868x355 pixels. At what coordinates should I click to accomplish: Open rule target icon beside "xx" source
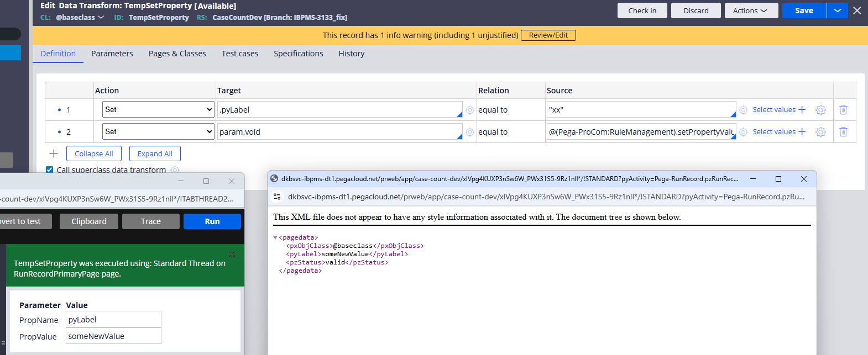[x=743, y=110]
